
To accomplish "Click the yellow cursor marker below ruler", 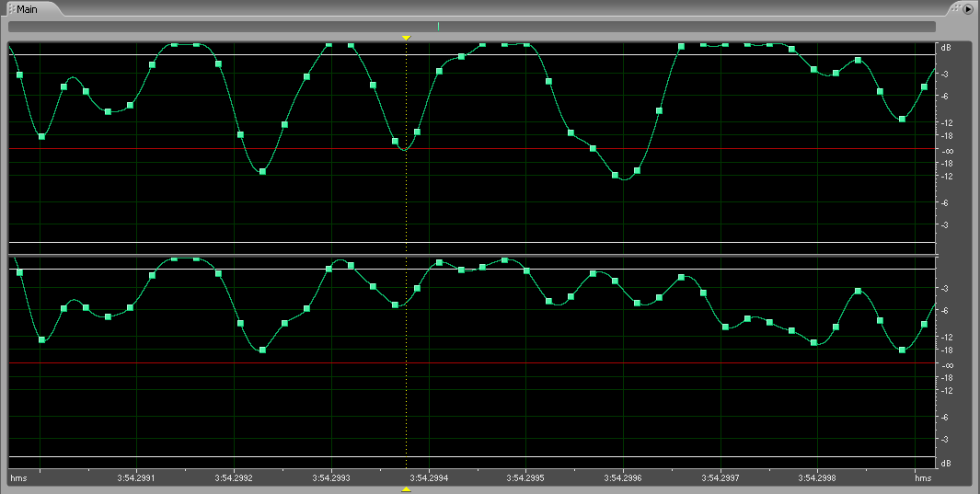I will [x=406, y=488].
